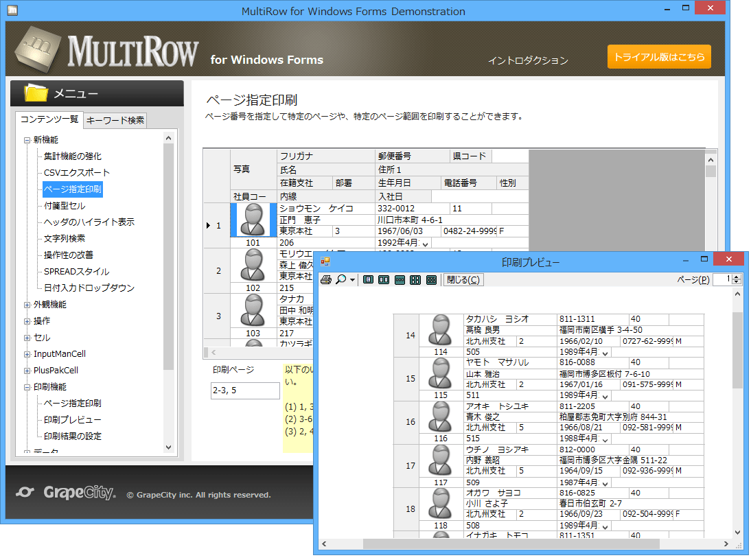Switch preview to six page view
The width and height of the screenshot is (751, 560).
point(430,279)
